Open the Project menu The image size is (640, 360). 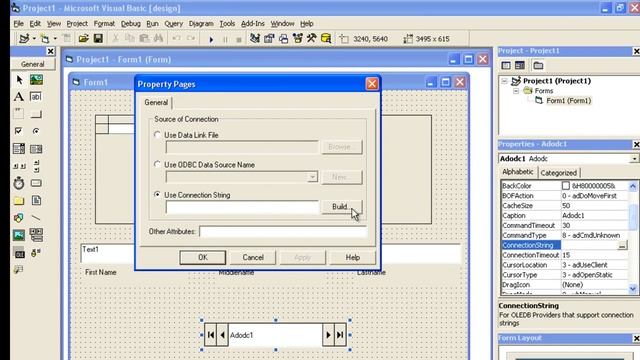[77, 24]
